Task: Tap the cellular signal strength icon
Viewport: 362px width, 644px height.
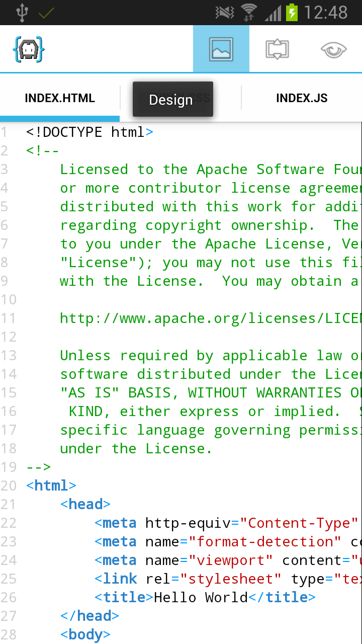Action: pyautogui.click(x=274, y=13)
